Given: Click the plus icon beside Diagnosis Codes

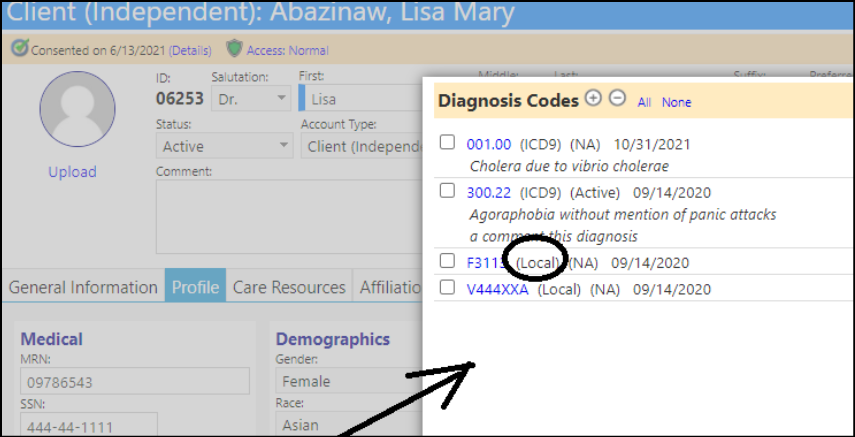Looking at the screenshot, I should (x=593, y=98).
